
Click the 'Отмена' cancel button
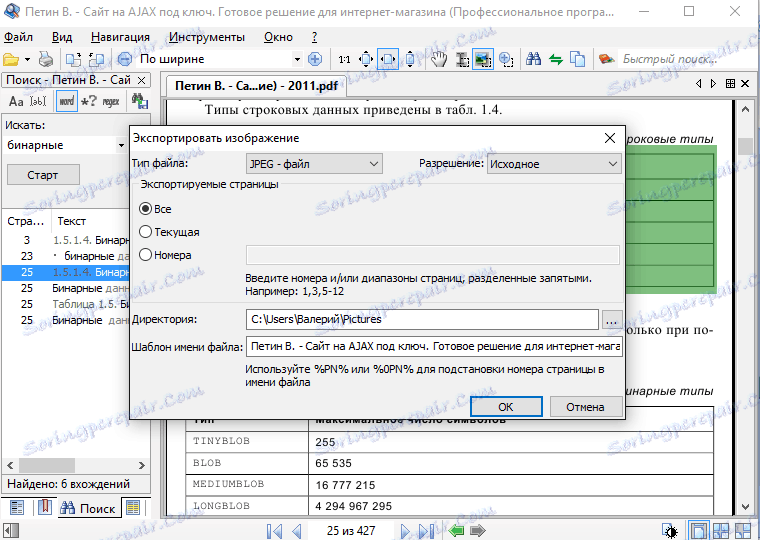[x=585, y=407]
